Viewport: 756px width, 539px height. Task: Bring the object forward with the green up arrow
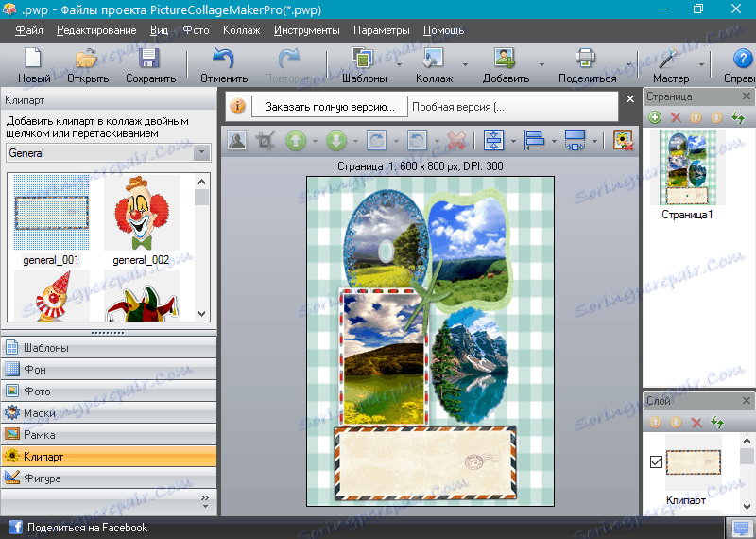click(x=296, y=141)
